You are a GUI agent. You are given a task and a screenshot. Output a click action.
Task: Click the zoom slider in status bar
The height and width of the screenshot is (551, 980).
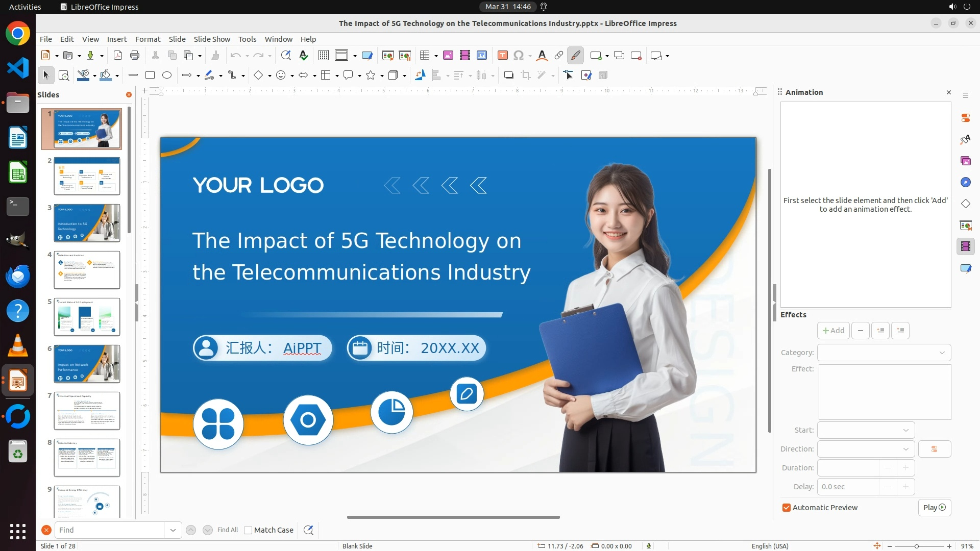(917, 546)
